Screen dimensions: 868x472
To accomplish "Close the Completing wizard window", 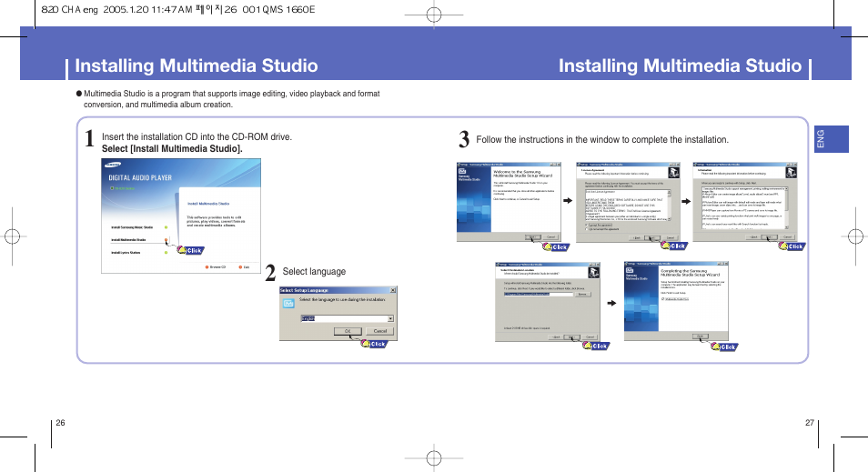I will tap(726, 264).
